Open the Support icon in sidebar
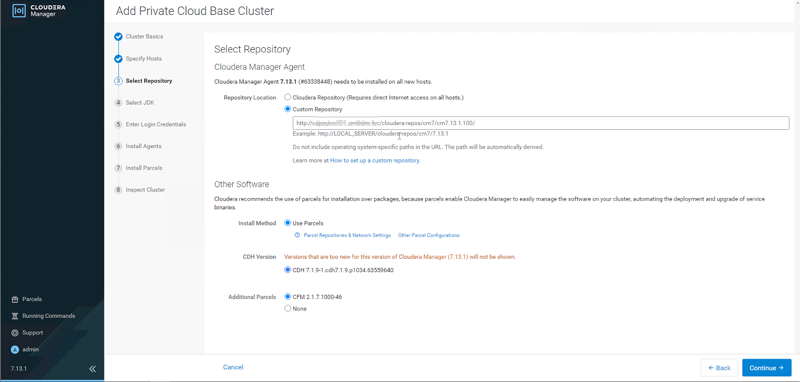 tap(15, 333)
